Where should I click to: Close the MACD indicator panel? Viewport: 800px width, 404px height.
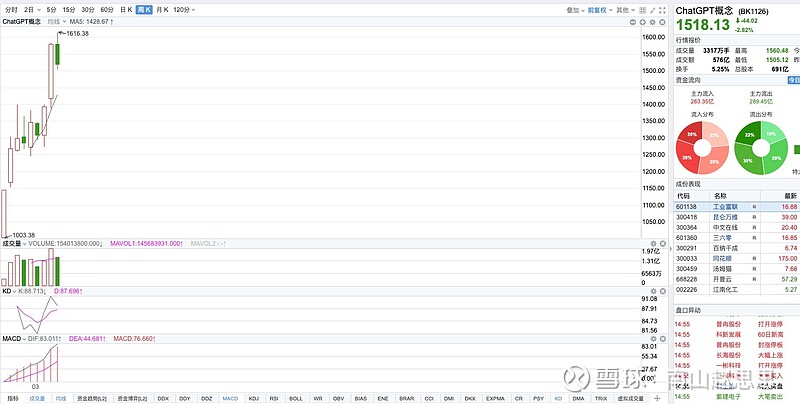click(662, 339)
